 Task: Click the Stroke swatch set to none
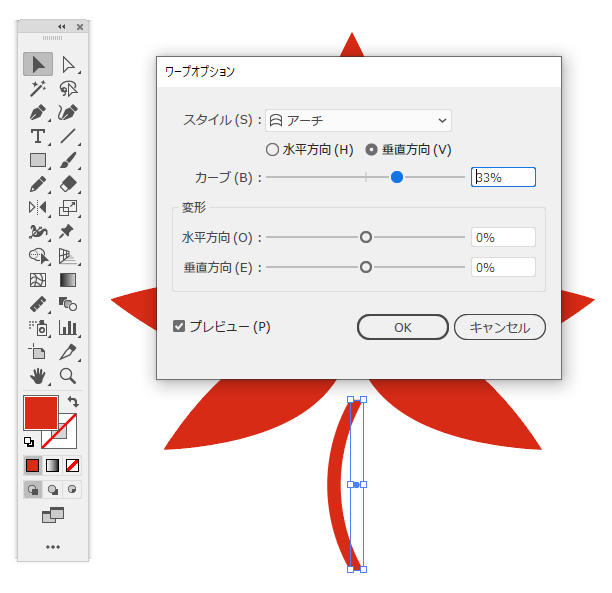pyautogui.click(x=66, y=438)
